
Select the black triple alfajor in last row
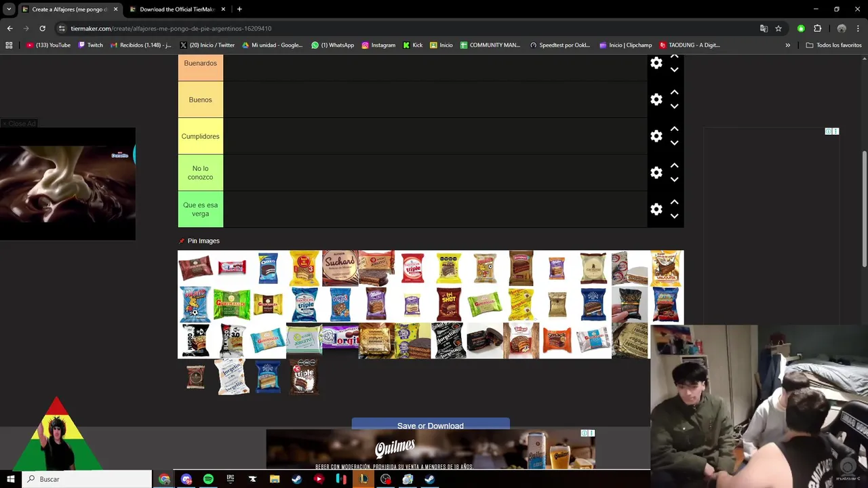304,377
